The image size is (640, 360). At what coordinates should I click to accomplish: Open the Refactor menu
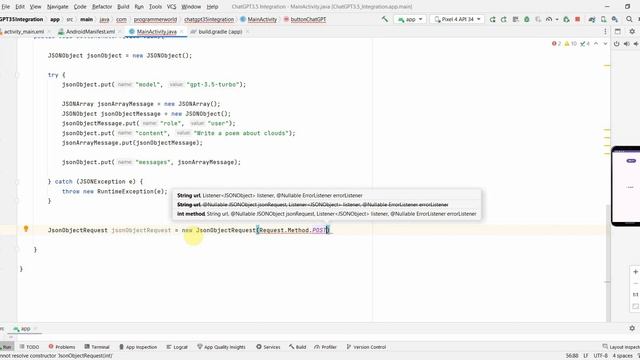tap(102, 7)
